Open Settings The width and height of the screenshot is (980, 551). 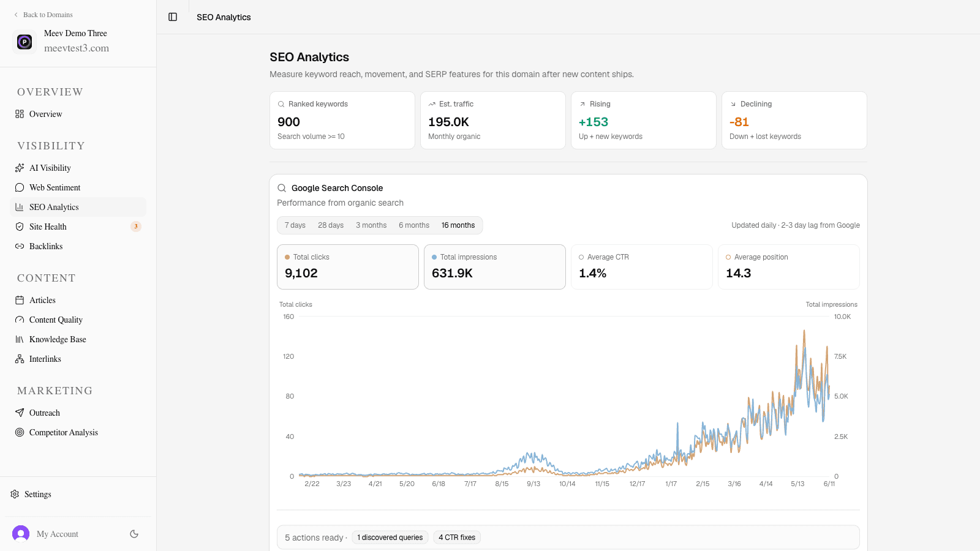78,494
